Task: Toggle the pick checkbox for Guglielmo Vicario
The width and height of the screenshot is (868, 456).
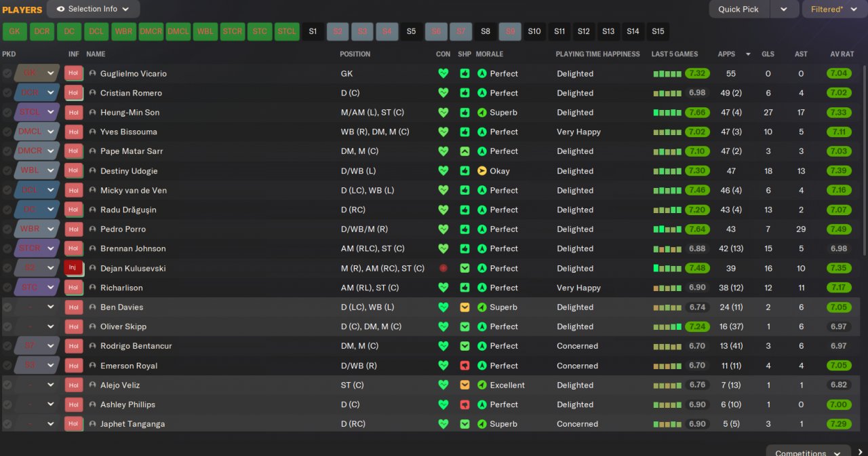Action: point(7,73)
